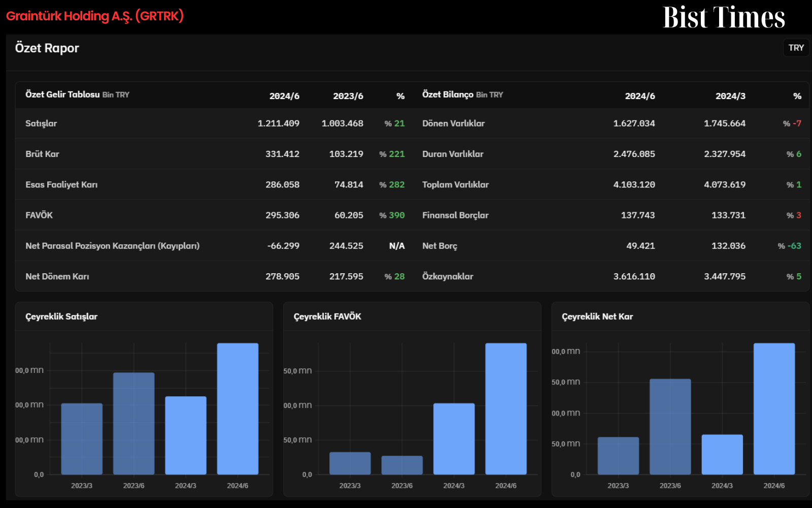Click the Graintürk Holding A.Ş. (GRTRK) title

tap(95, 16)
